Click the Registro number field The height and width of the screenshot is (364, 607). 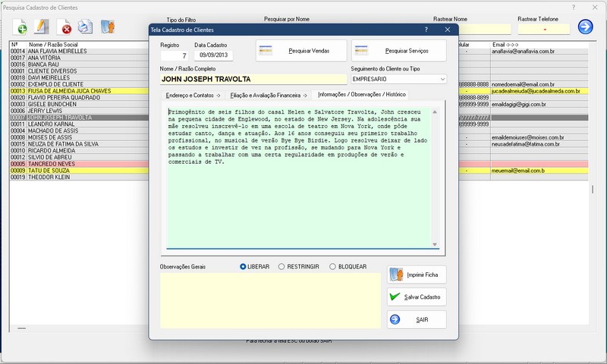click(175, 55)
